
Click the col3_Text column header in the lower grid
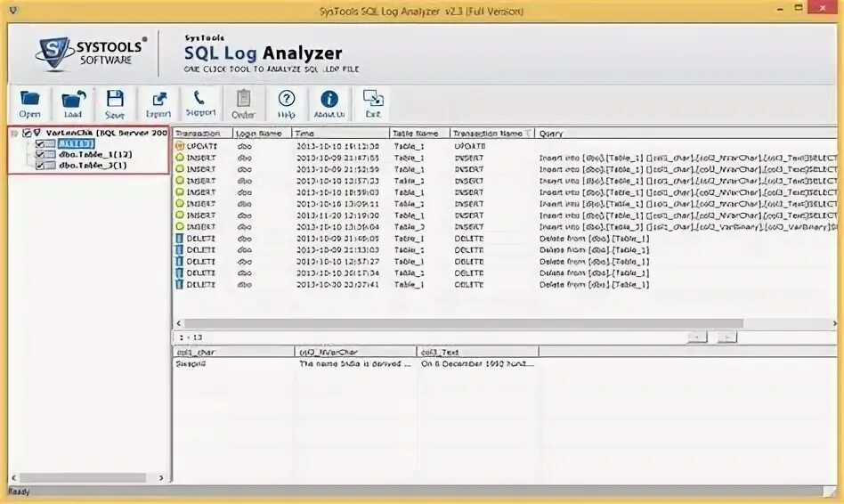(x=478, y=352)
